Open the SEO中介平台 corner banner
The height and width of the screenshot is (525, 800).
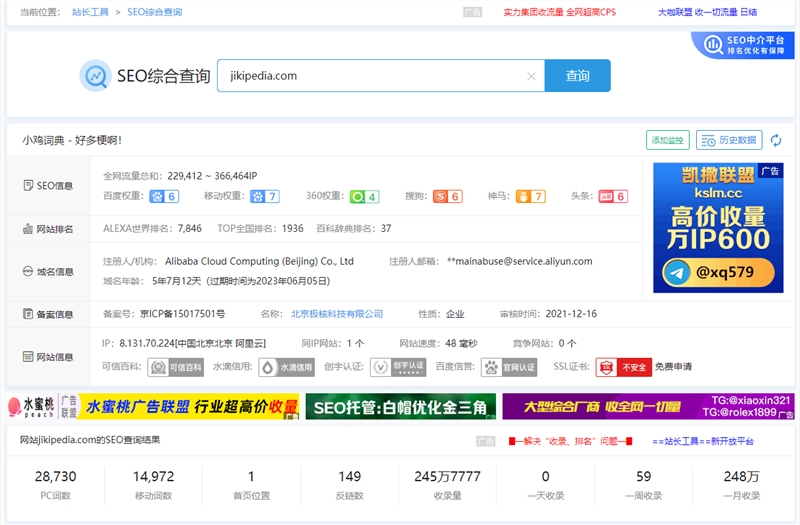tap(744, 45)
